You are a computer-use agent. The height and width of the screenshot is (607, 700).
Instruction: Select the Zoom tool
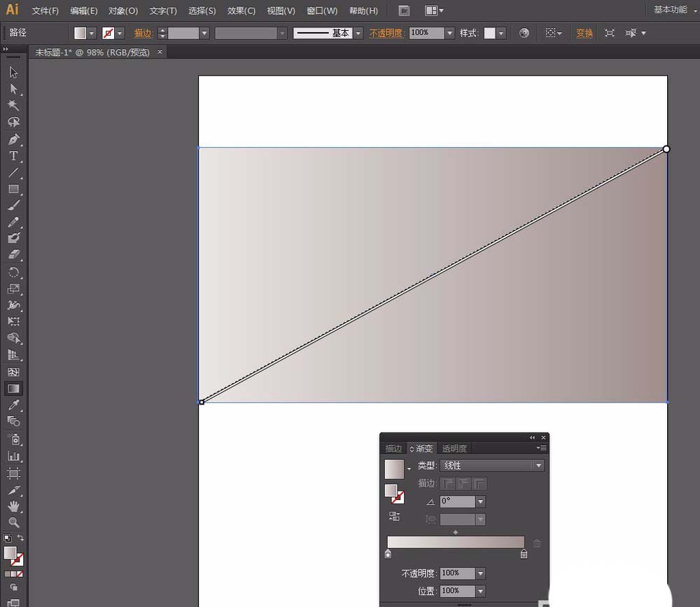click(x=13, y=522)
